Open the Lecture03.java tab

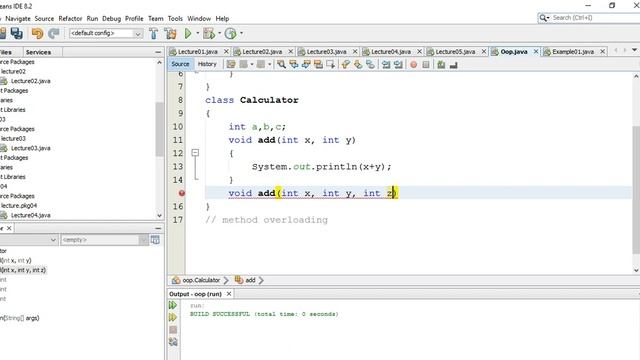(326, 51)
